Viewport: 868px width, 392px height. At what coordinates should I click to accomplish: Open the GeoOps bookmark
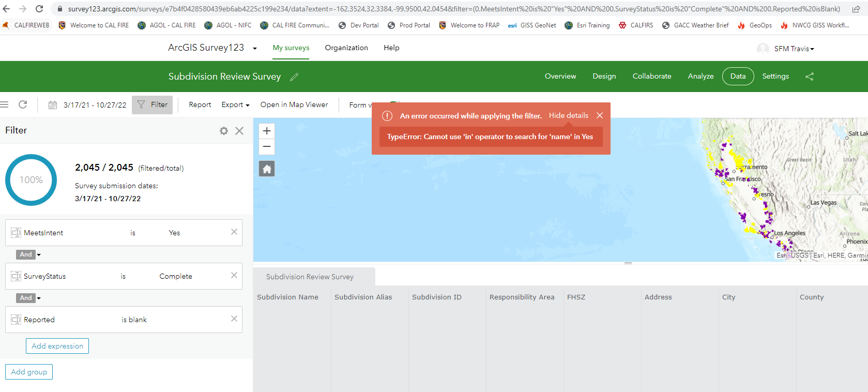[755, 25]
